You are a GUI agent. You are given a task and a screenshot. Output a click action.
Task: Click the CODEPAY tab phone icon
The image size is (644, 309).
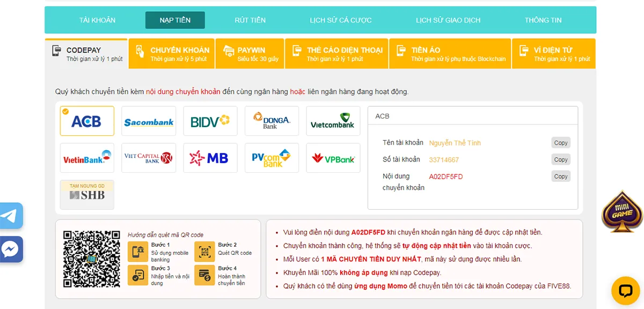pos(56,51)
